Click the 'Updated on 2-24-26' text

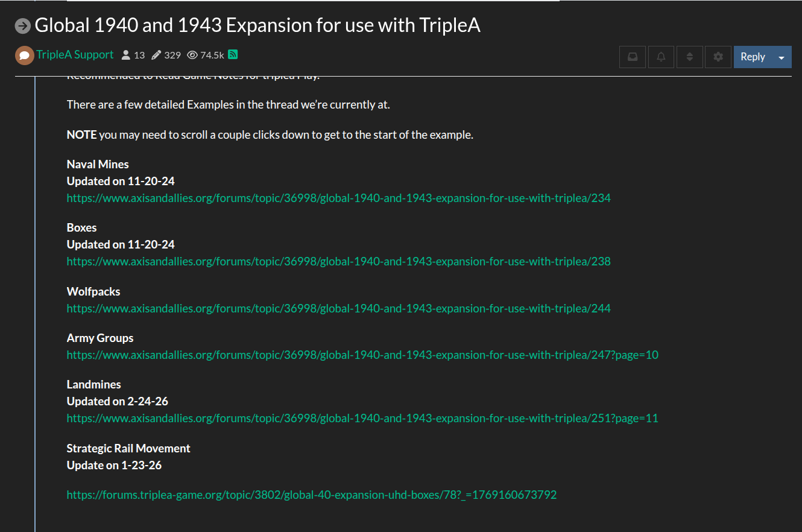tap(118, 401)
